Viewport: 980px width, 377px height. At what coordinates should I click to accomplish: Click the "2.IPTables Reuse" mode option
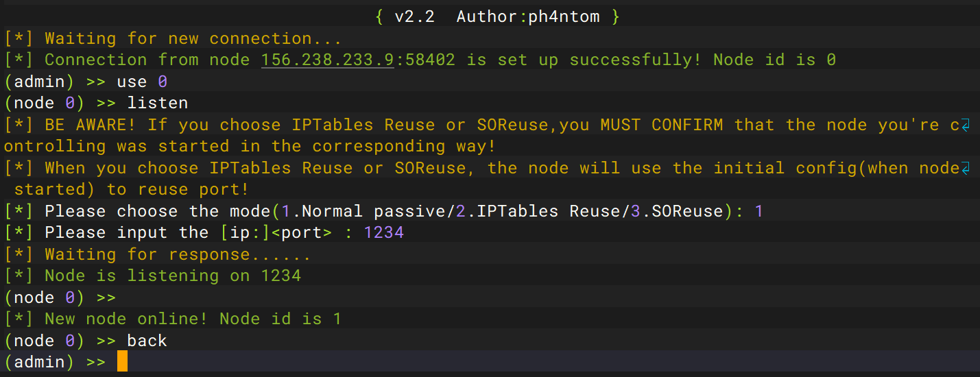coord(538,212)
